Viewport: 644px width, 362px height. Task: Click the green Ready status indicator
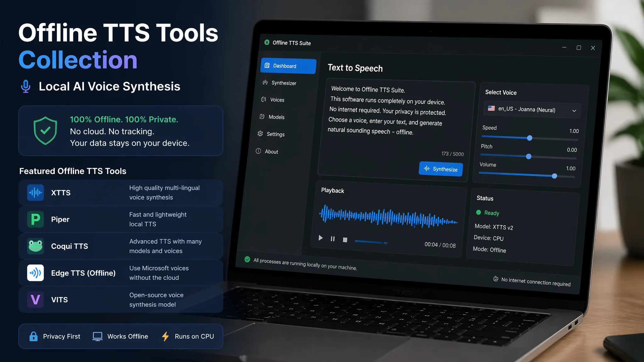click(479, 212)
